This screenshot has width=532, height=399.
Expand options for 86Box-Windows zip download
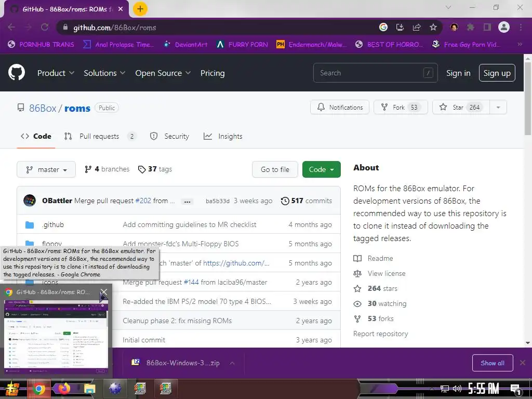(232, 363)
